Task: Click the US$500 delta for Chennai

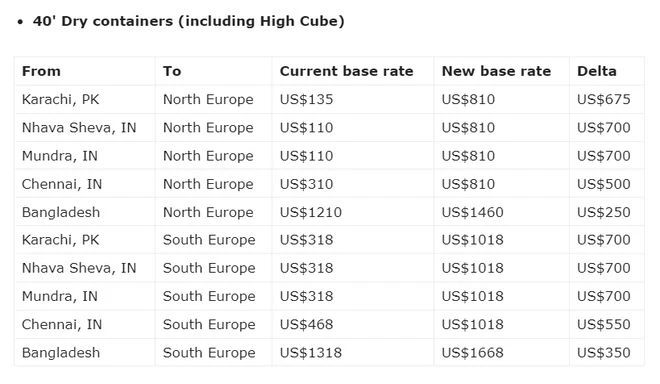Action: (x=604, y=184)
